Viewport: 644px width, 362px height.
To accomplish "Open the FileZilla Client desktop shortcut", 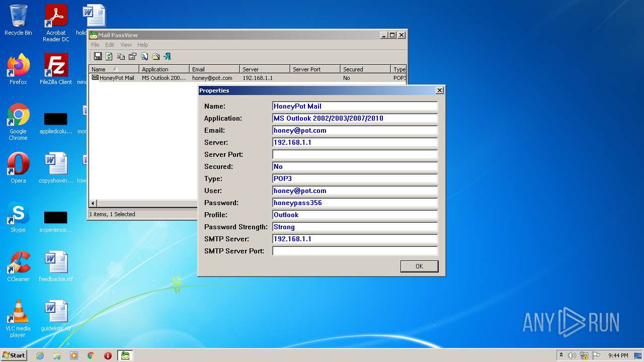I will click(x=56, y=69).
